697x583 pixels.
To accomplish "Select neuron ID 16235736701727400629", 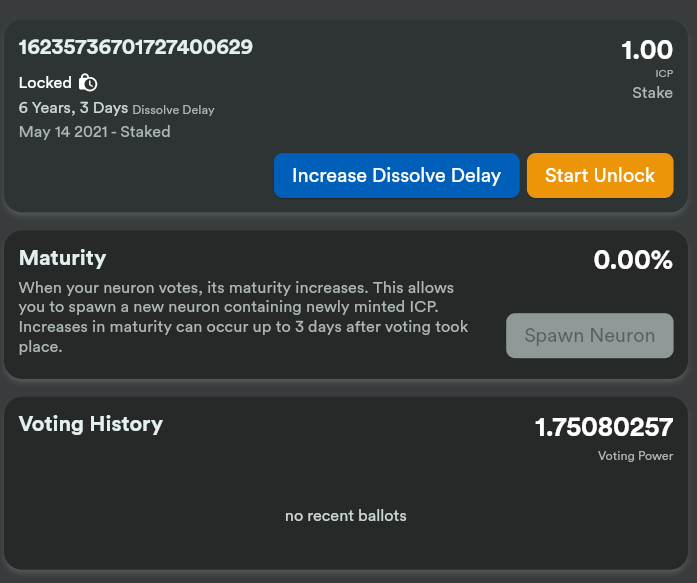I will [136, 47].
